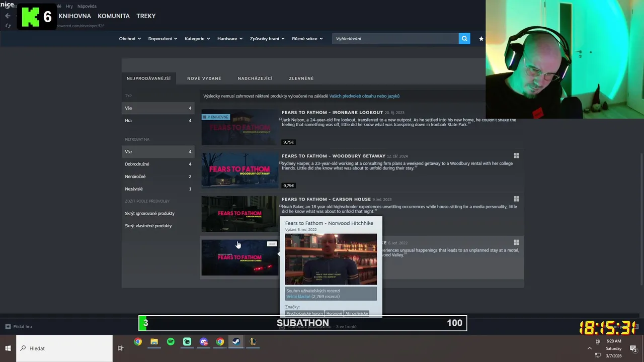The width and height of the screenshot is (644, 362).
Task: Open Spotify from the taskbar
Action: (171, 342)
